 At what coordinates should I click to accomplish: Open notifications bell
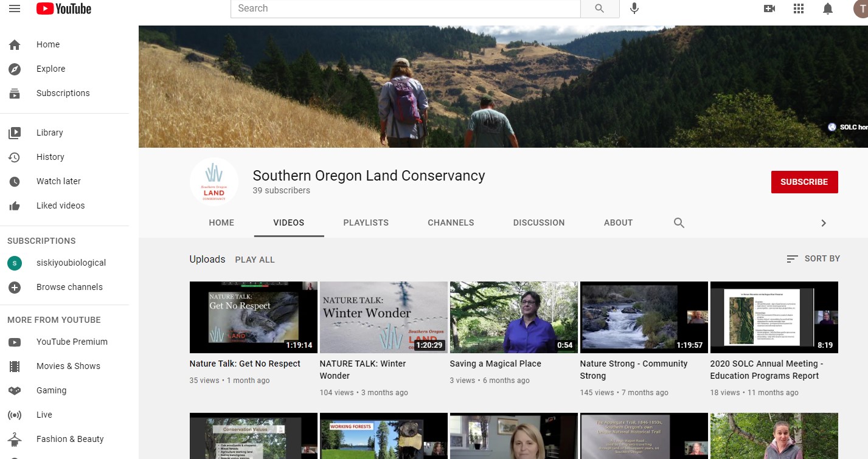(x=828, y=9)
